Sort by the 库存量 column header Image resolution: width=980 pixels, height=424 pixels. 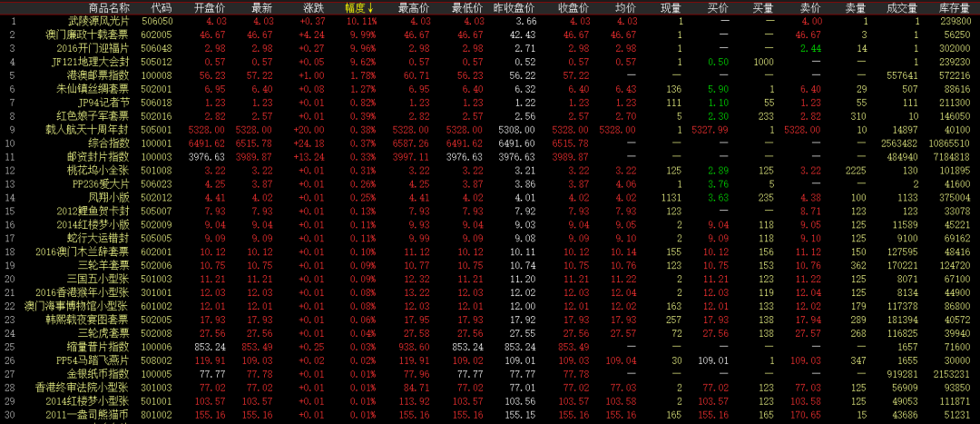coord(955,8)
